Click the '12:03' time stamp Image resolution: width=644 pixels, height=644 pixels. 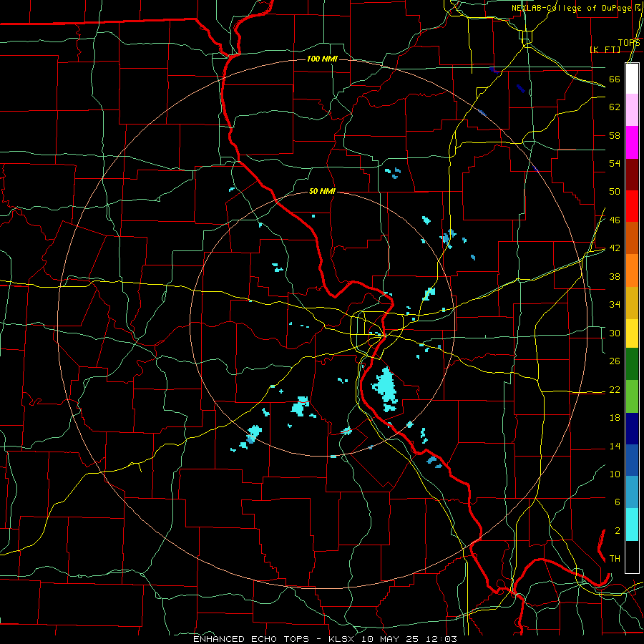tap(441, 639)
